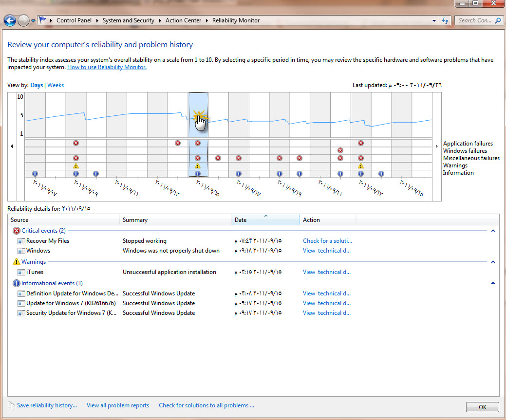Collapse the Informational events group
Screen dimensions: 506x420
coord(493,283)
